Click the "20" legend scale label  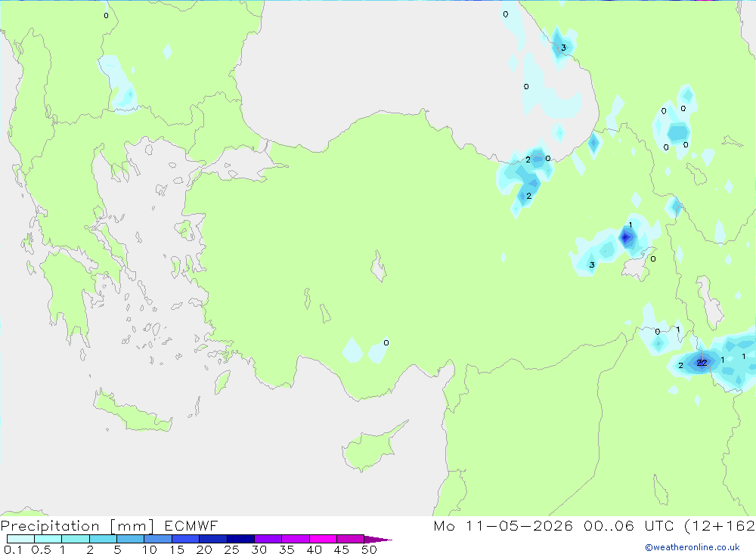coord(204,549)
